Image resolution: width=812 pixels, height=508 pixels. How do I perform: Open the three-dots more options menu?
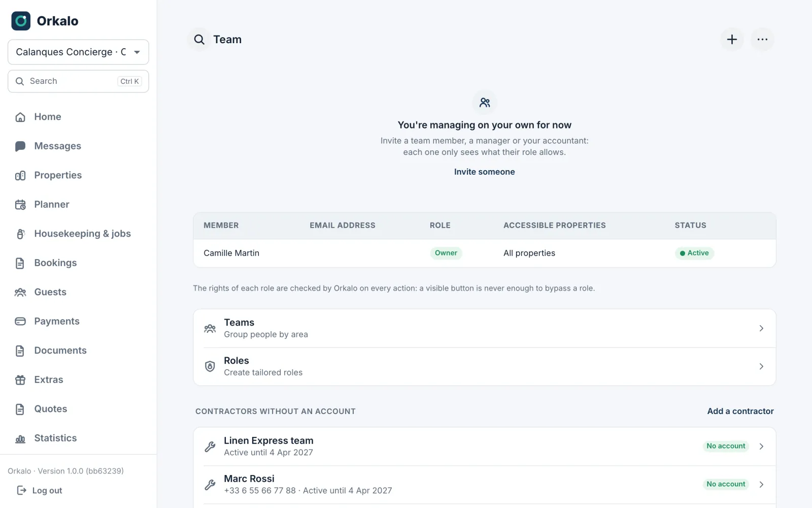pos(762,40)
